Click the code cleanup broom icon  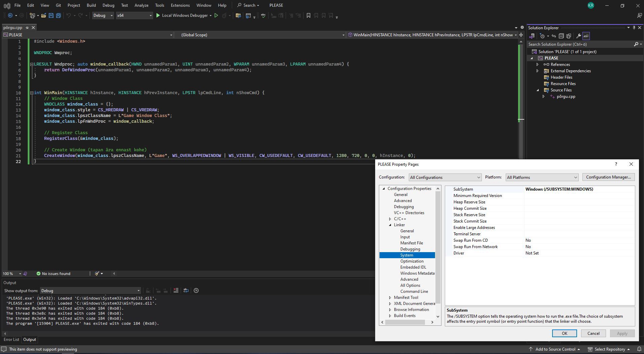point(97,274)
